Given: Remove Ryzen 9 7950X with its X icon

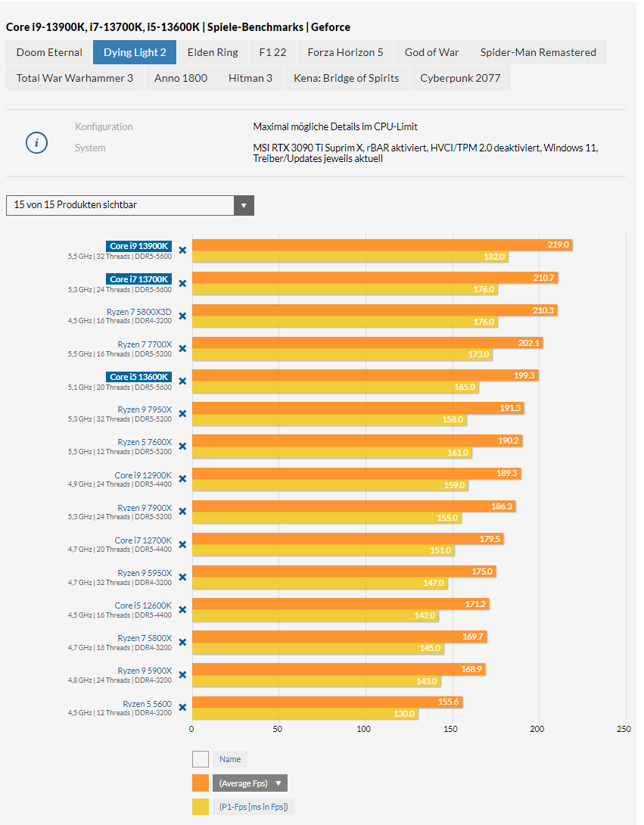Looking at the screenshot, I should point(182,413).
